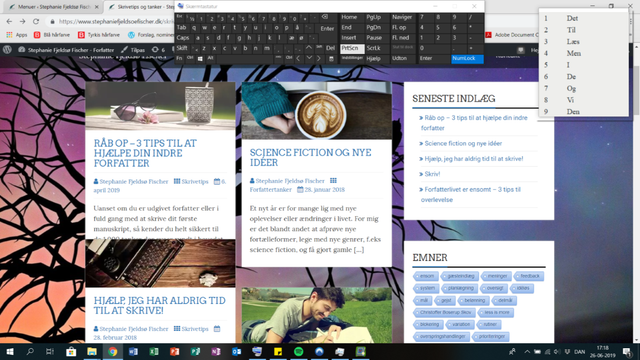Launch Word from taskbar

[133, 351]
